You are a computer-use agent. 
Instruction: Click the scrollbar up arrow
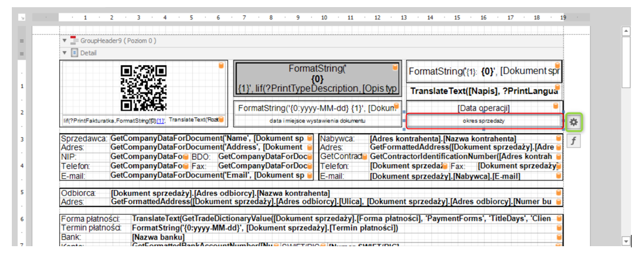(x=626, y=31)
